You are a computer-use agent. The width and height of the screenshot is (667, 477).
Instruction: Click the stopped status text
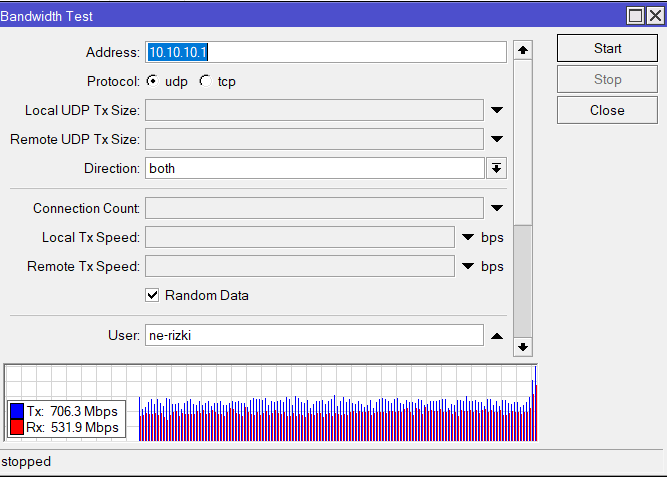coord(26,461)
